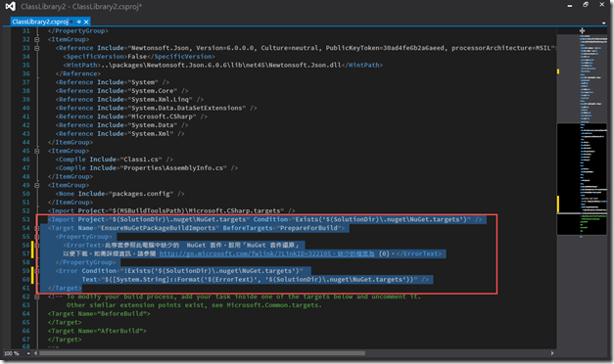Click the horizontal scrollbar right arrow
The width and height of the screenshot is (614, 364).
(x=552, y=353)
